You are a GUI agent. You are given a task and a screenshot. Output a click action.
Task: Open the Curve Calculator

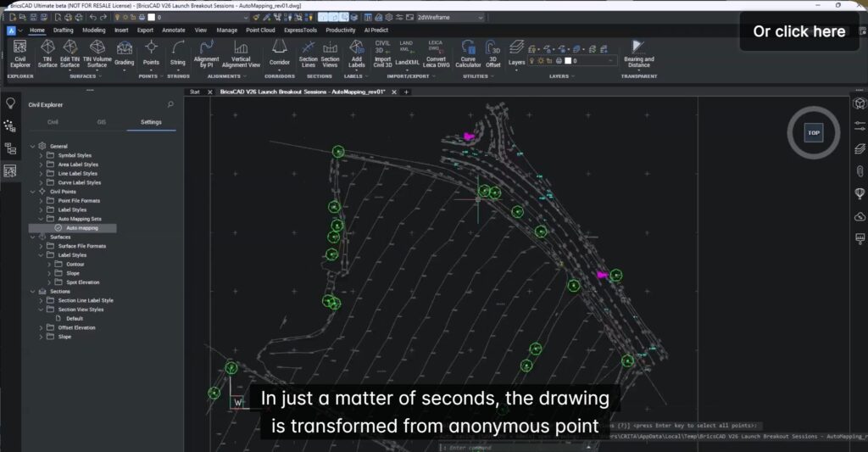coord(468,53)
